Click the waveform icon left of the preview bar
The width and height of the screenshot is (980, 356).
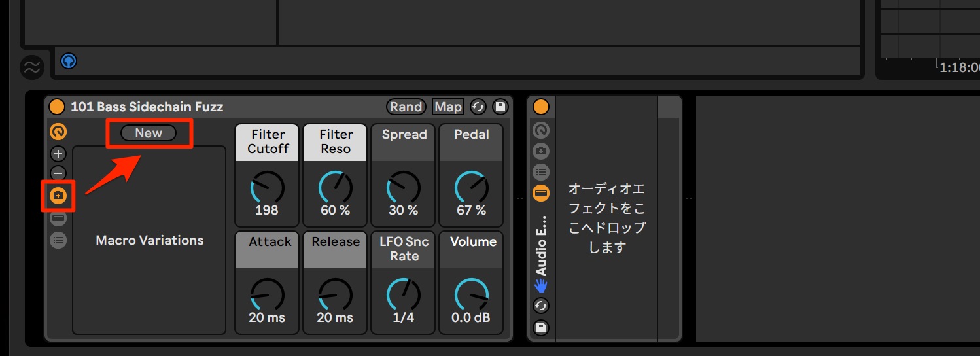click(x=31, y=66)
